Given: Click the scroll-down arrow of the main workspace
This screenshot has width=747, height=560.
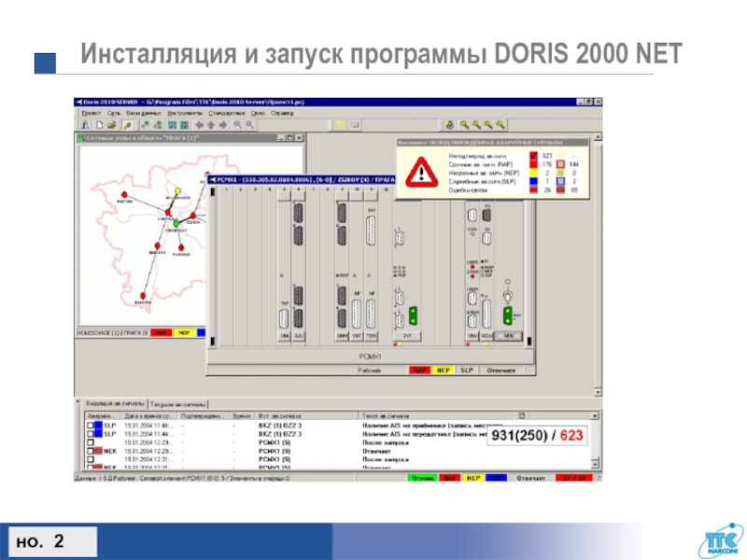Looking at the screenshot, I should coord(598,392).
